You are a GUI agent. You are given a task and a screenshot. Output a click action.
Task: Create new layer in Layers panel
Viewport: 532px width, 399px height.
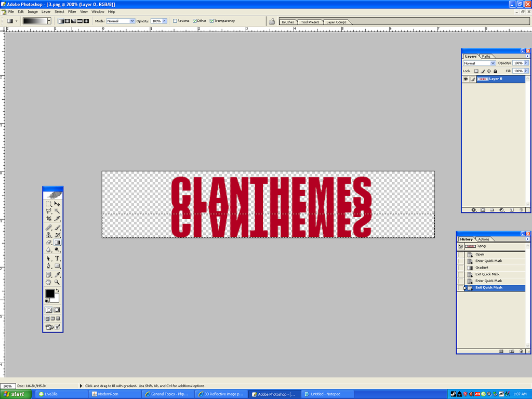coord(512,210)
